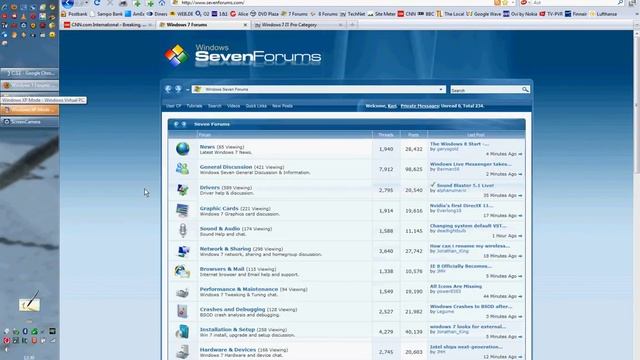This screenshot has width=640, height=360.
Task: Expand arrow beside the forum navbar arrows
Action: click(x=187, y=89)
